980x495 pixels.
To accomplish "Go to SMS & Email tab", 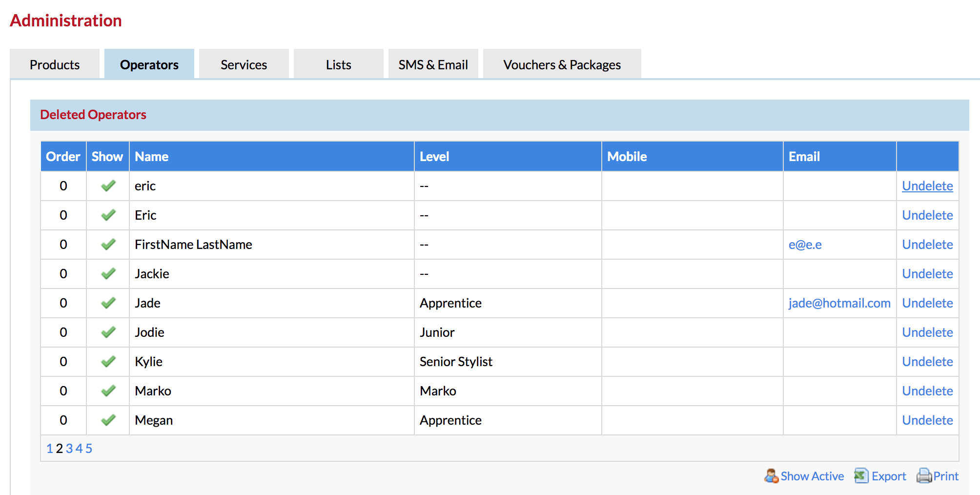I will coord(433,64).
